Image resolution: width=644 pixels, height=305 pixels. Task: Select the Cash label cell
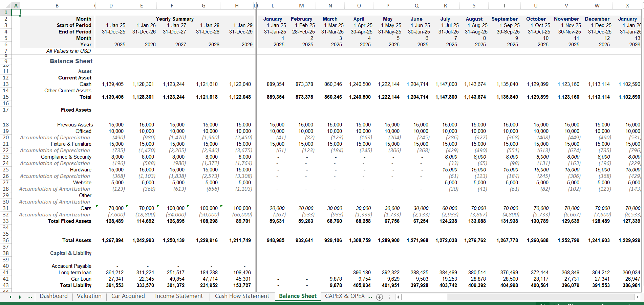pos(85,84)
